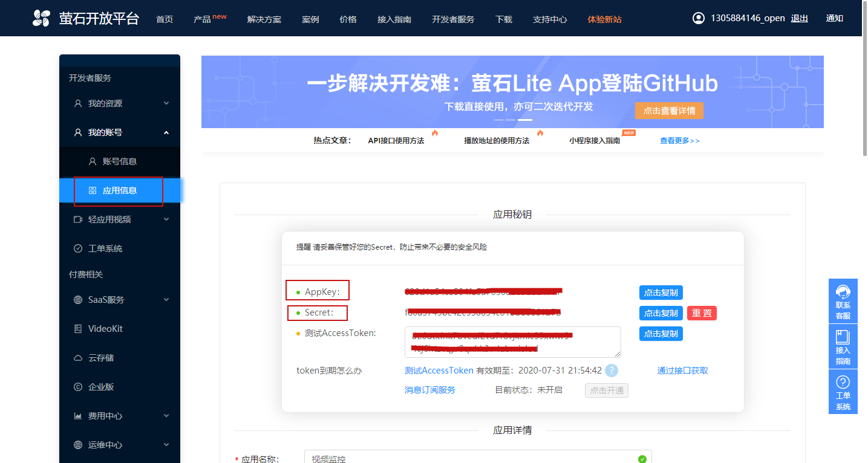Click the 费用中心 chart icon
Image resolution: width=868 pixels, height=463 pixels.
point(78,416)
